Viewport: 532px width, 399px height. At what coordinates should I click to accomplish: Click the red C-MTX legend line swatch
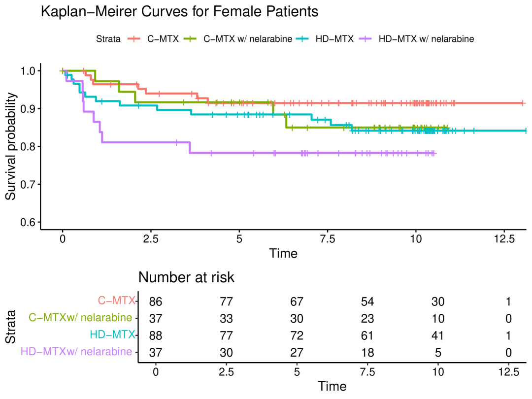tap(134, 39)
